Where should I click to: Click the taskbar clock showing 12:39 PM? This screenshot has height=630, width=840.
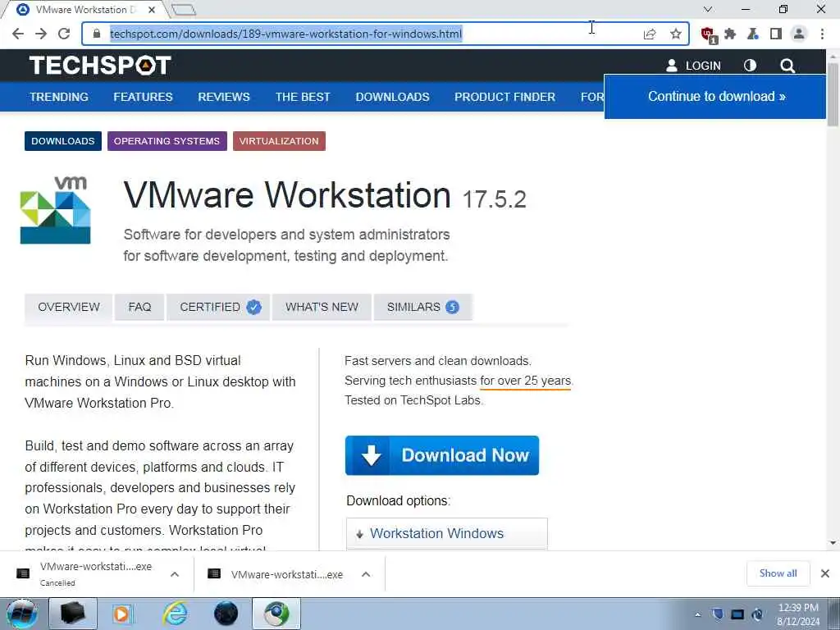pyautogui.click(x=798, y=614)
